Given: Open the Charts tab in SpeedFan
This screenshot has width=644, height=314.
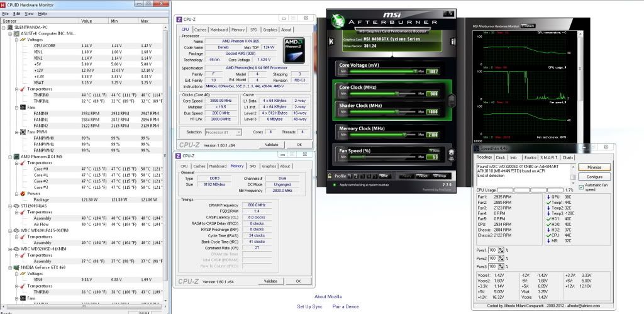Looking at the screenshot, I should pyautogui.click(x=568, y=157).
